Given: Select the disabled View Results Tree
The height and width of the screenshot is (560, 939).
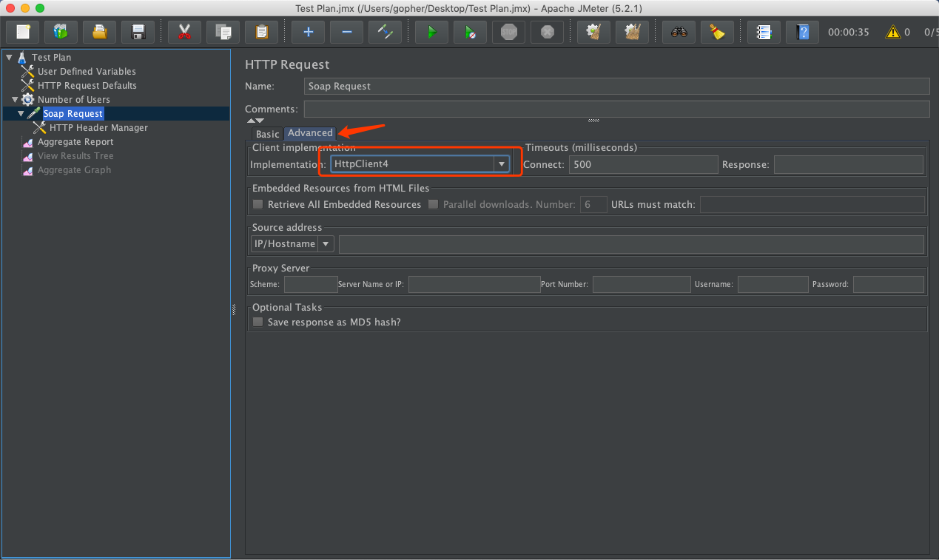Looking at the screenshot, I should pyautogui.click(x=75, y=155).
